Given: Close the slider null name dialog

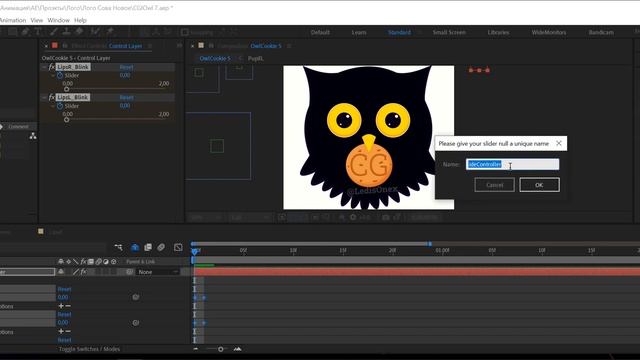Looking at the screenshot, I should click(559, 143).
